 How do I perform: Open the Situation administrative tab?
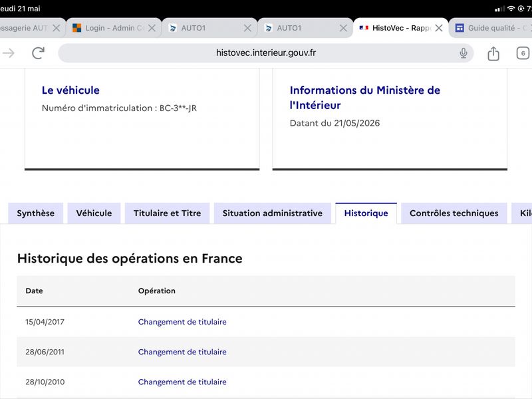point(273,213)
